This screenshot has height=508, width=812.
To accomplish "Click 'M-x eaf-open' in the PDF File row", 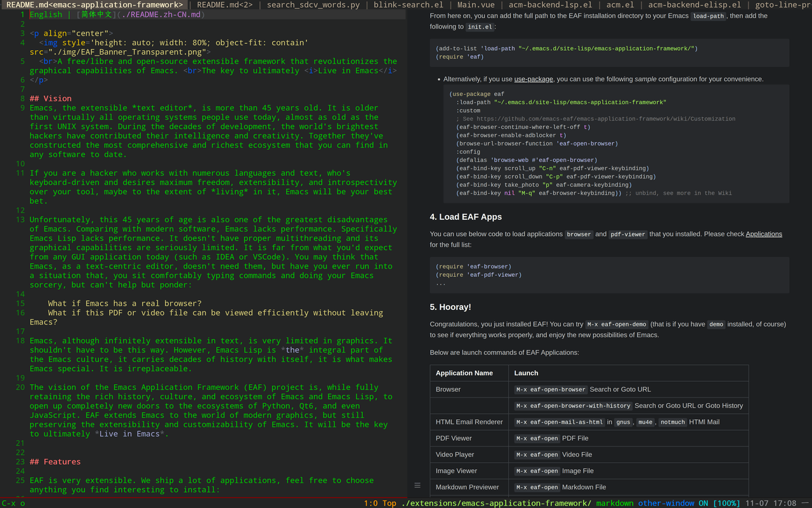I will pos(537,438).
